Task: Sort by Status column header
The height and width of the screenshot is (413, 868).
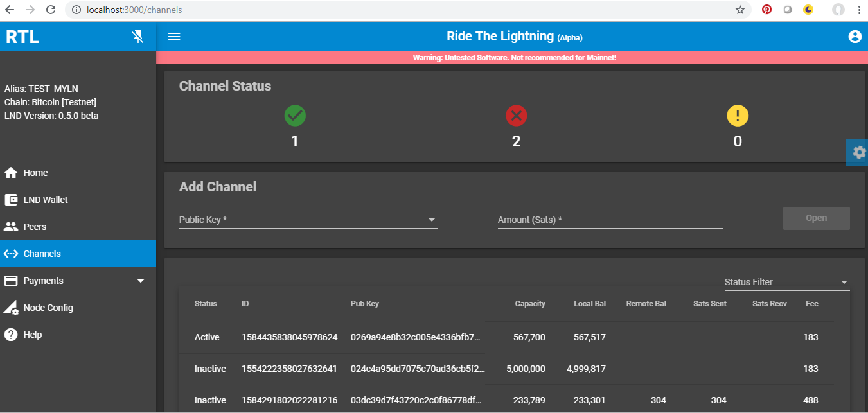Action: click(x=206, y=304)
